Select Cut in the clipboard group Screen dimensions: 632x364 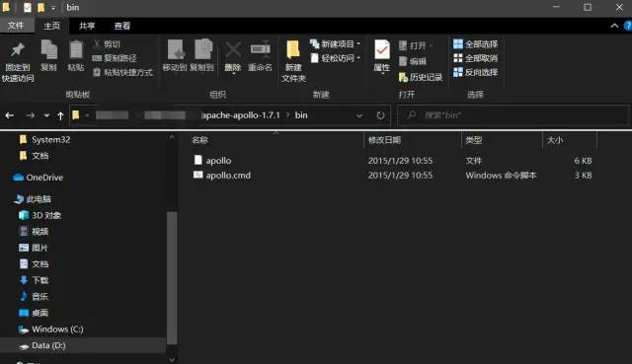pos(108,43)
